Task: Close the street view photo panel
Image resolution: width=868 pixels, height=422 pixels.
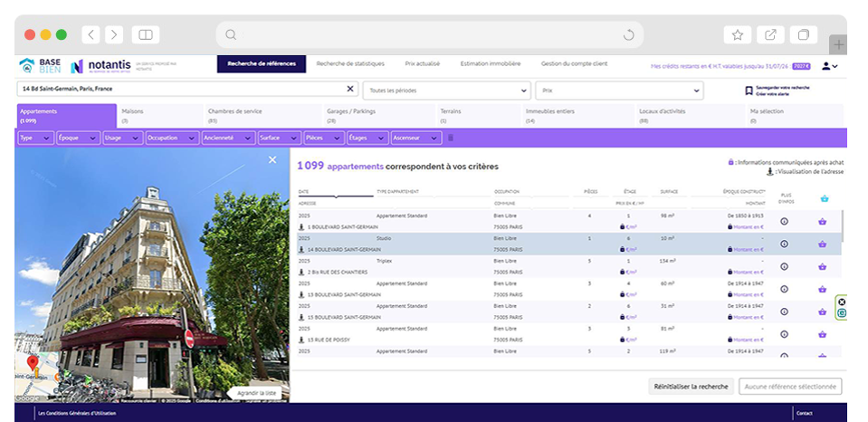Action: 272,160
